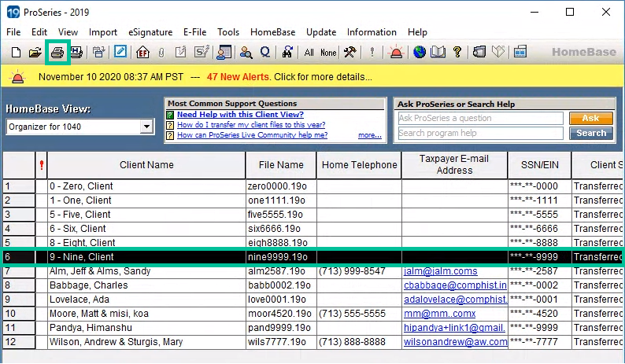Click 'How do I transfer my client files' link
This screenshot has height=364, width=625.
click(x=251, y=125)
